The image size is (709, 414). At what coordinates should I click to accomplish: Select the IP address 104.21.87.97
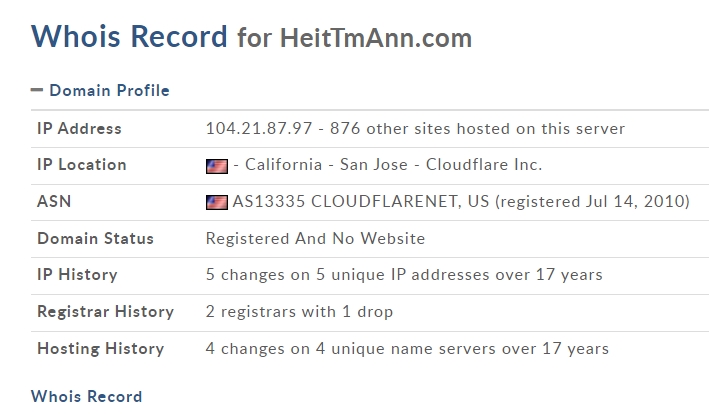(x=259, y=128)
